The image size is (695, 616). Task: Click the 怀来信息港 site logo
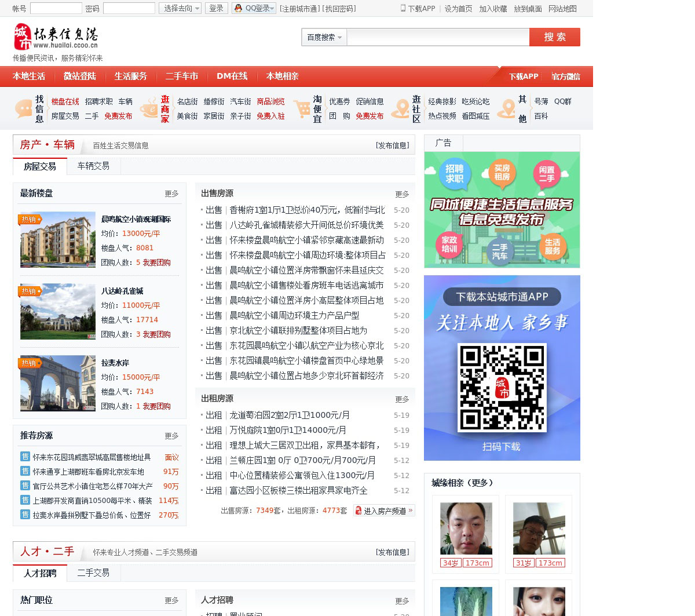coord(56,37)
